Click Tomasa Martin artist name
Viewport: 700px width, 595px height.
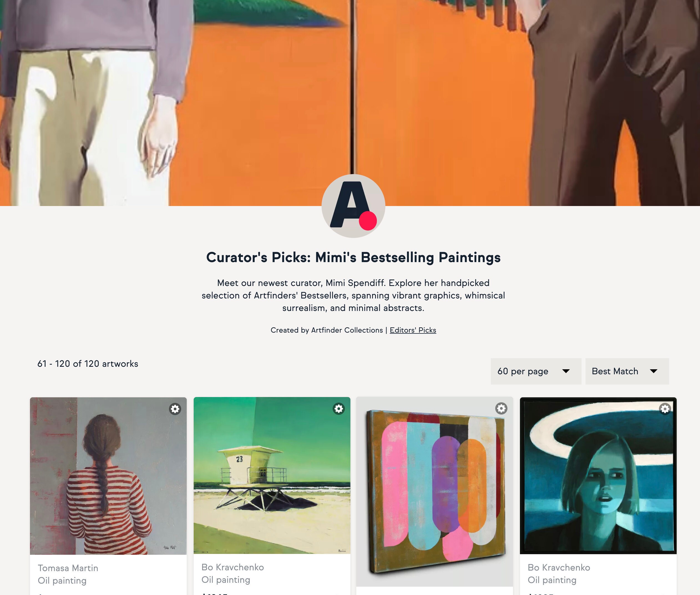[x=68, y=568]
